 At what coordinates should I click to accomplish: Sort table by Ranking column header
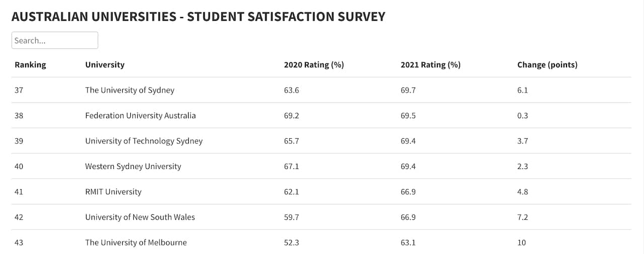pyautogui.click(x=30, y=65)
